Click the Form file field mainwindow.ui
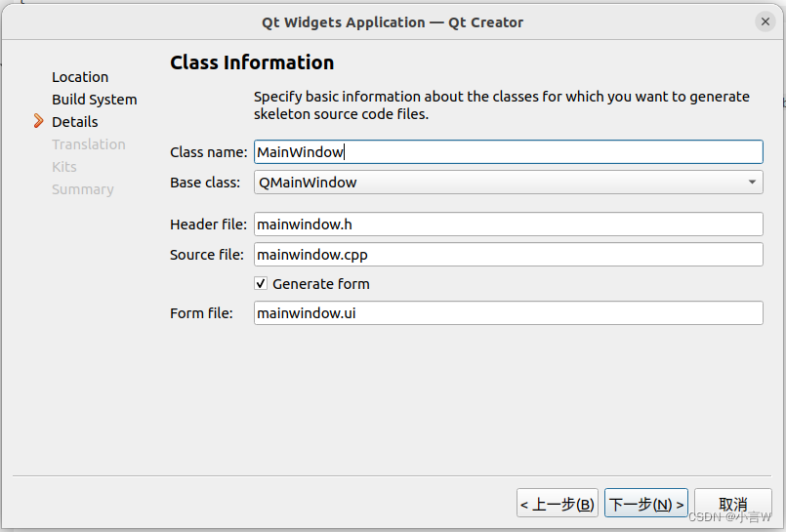This screenshot has width=786, height=532. click(x=509, y=313)
